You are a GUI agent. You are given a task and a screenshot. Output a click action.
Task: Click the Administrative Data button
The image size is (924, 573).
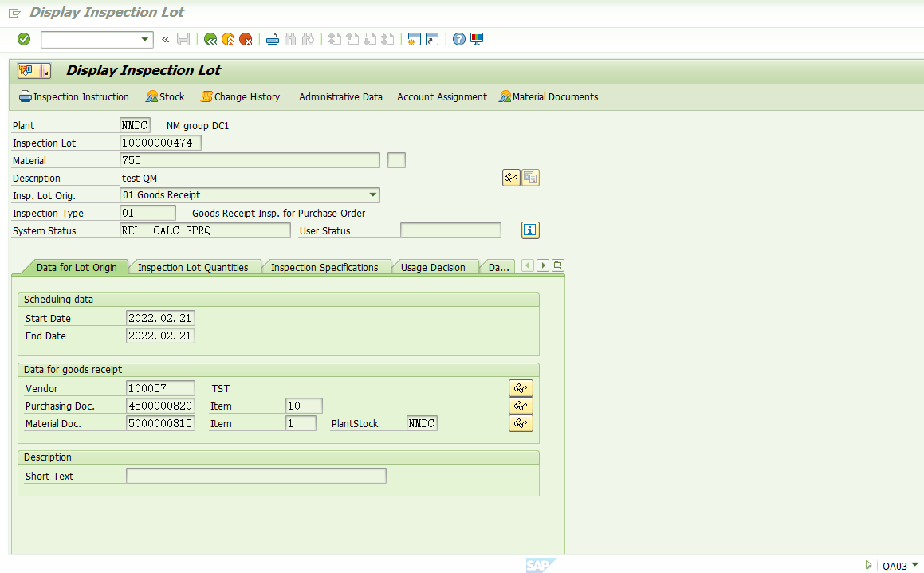click(x=340, y=96)
